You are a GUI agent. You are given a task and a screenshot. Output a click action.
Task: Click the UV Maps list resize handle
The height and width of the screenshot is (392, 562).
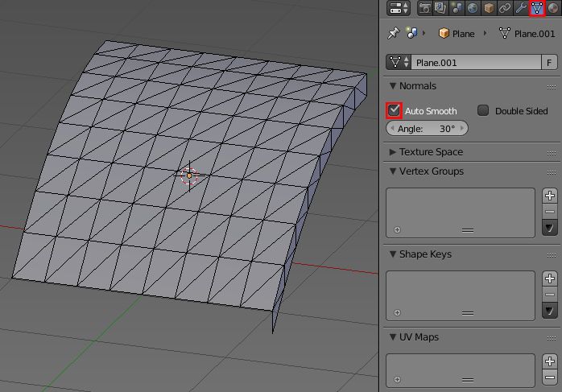click(x=468, y=380)
